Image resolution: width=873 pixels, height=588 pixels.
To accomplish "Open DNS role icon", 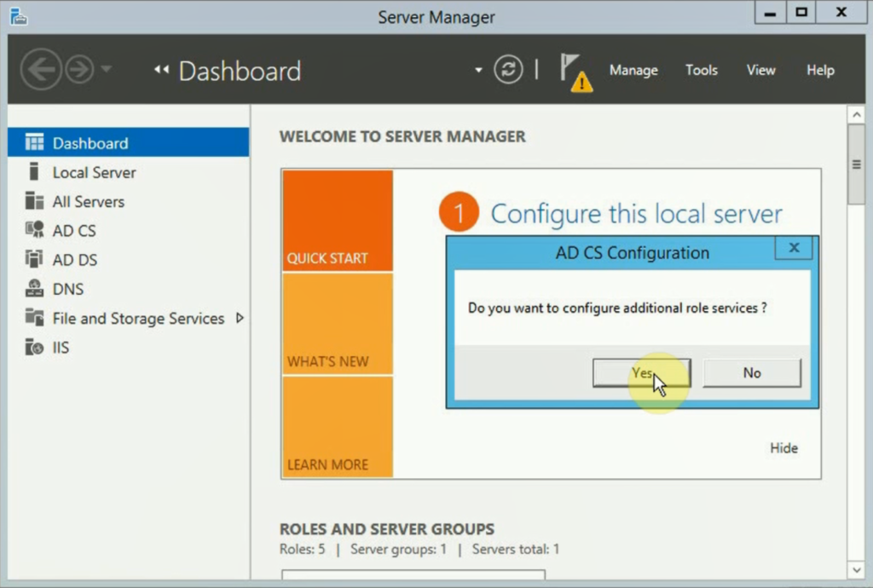I will coord(34,288).
